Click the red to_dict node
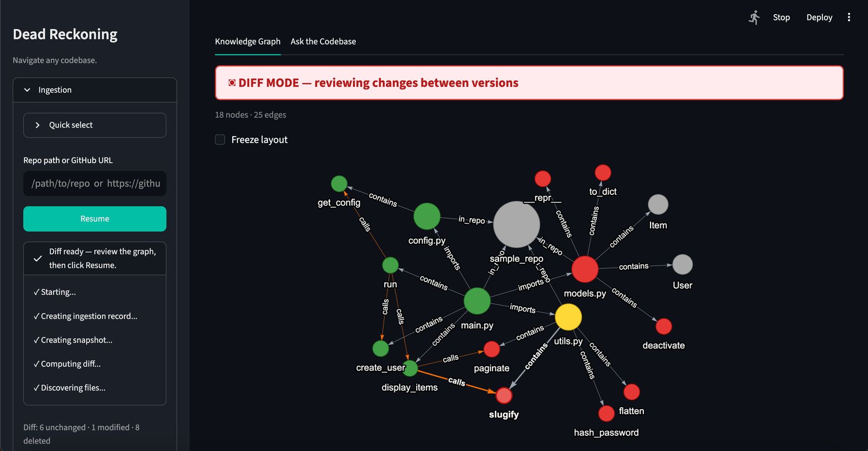Viewport: 868px width, 451px height. point(603,173)
